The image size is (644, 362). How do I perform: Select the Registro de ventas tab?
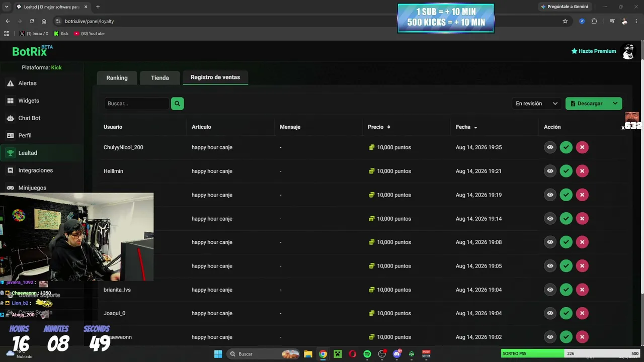[x=215, y=77]
